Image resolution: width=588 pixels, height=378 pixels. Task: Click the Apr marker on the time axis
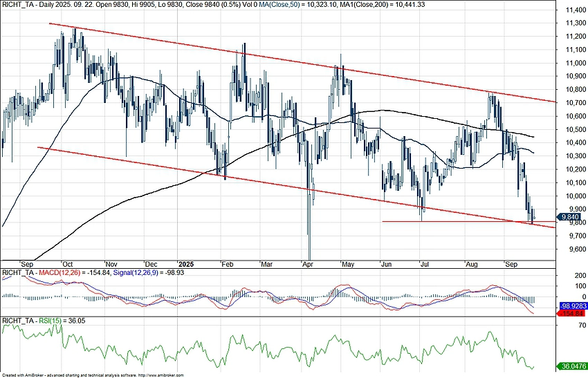click(307, 264)
